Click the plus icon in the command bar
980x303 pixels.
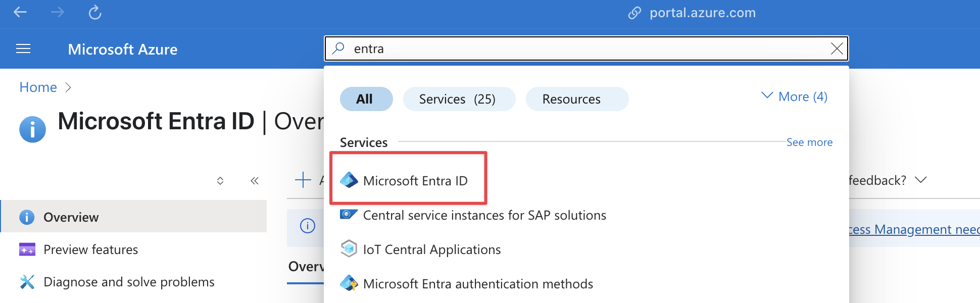(303, 180)
